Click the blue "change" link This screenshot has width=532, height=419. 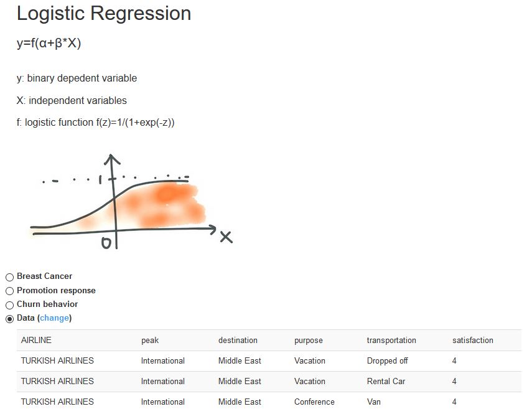tap(55, 318)
